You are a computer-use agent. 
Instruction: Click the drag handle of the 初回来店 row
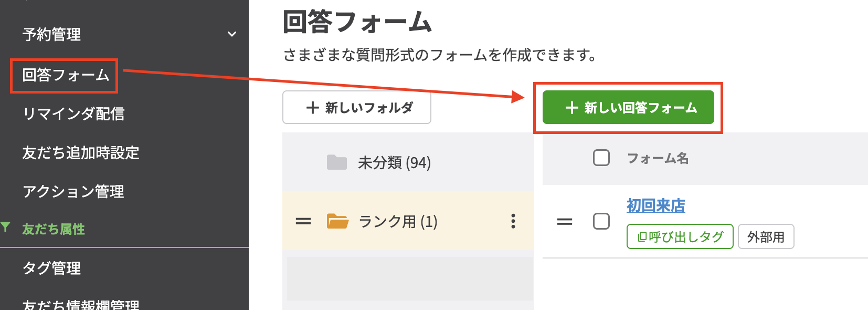coord(565,222)
